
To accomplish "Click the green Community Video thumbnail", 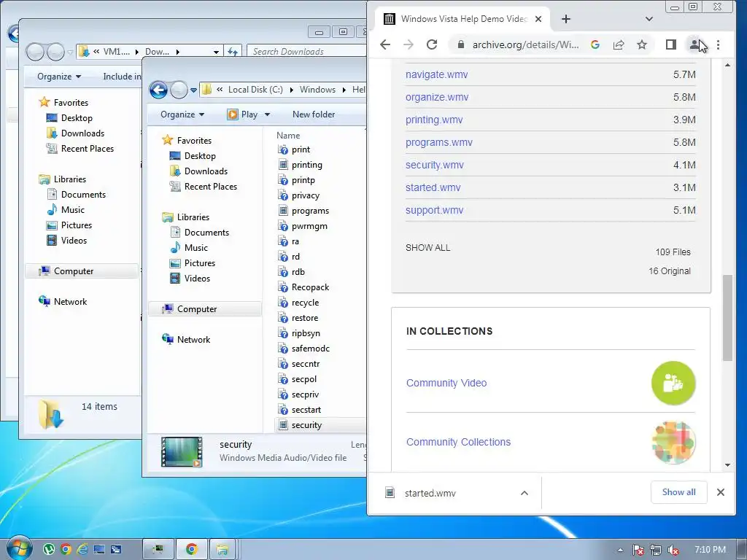I will pyautogui.click(x=673, y=384).
